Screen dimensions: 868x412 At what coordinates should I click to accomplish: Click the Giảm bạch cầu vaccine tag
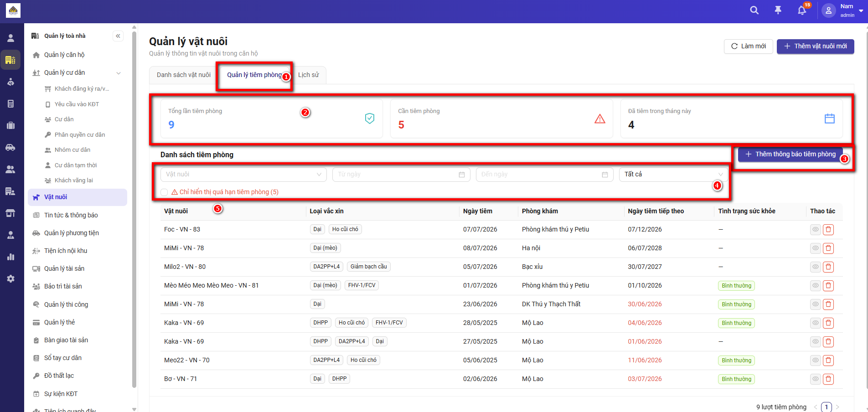[368, 267]
